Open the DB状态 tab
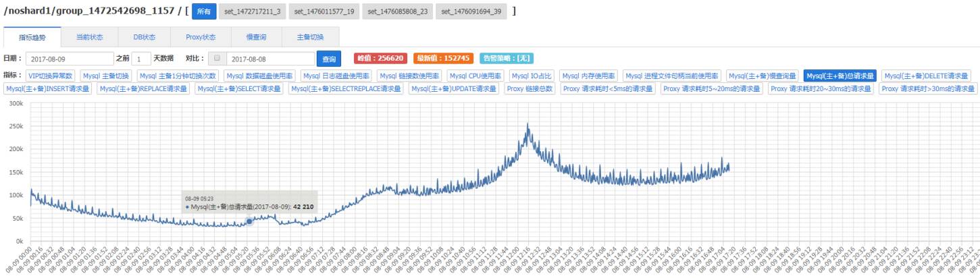The height and width of the screenshot is (278, 980). (145, 37)
